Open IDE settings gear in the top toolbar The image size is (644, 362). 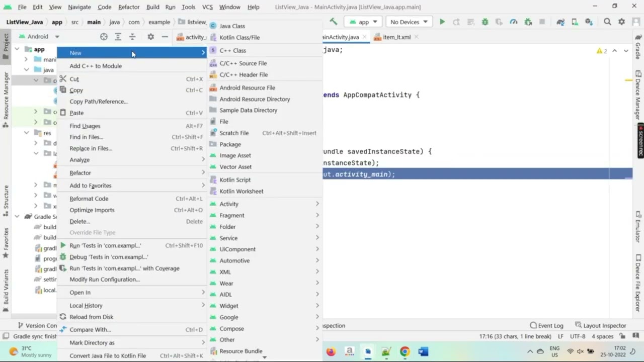621,22
